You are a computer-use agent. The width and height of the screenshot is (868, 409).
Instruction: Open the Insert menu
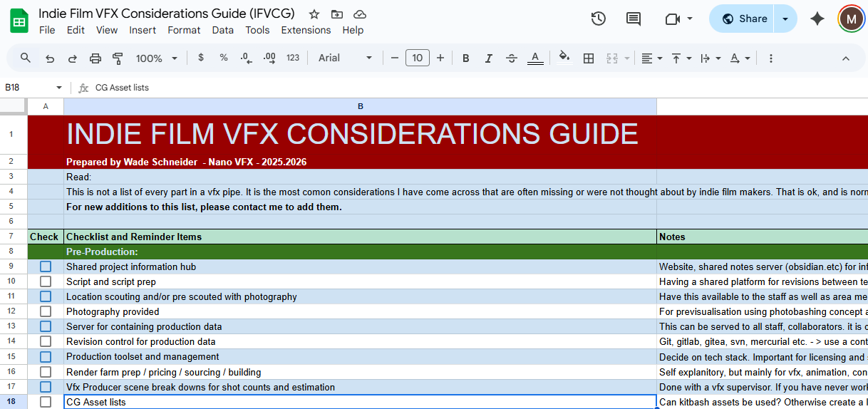(x=143, y=30)
